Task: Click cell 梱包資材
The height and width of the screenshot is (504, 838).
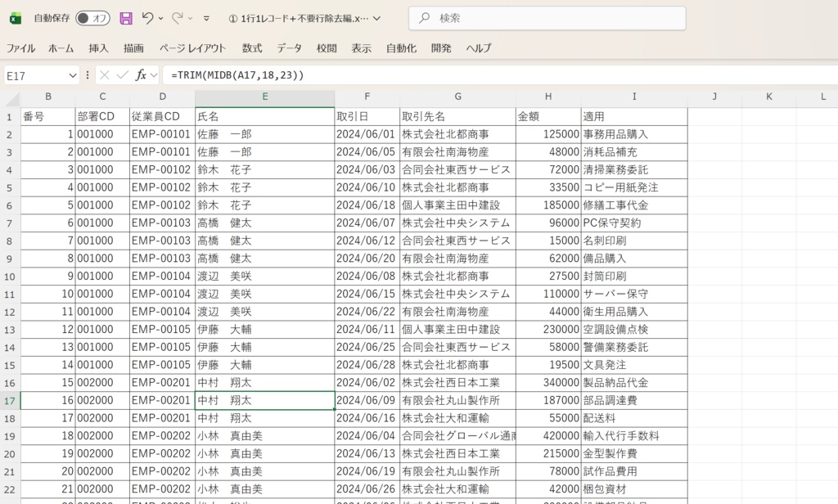Action: [x=634, y=489]
